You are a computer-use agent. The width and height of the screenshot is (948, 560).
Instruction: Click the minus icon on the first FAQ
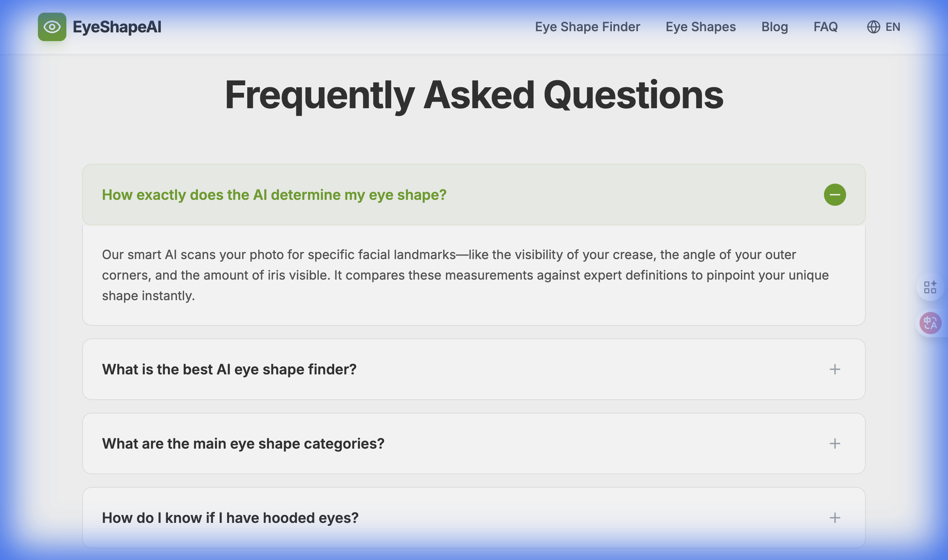tap(835, 194)
